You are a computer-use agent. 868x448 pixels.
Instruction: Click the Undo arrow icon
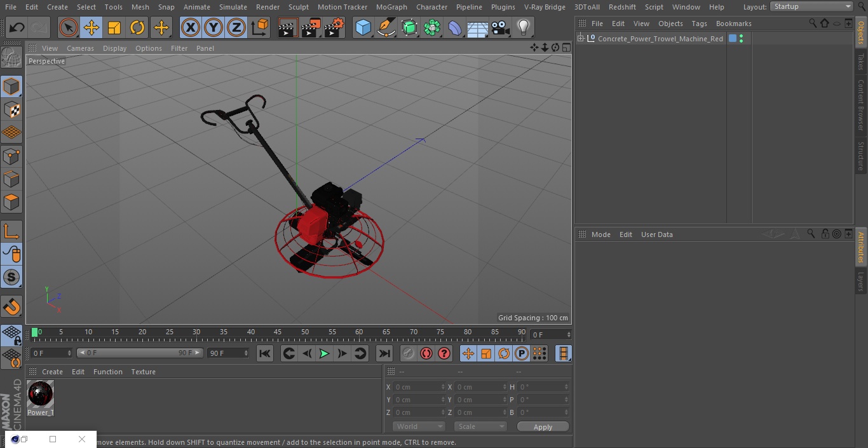point(17,27)
